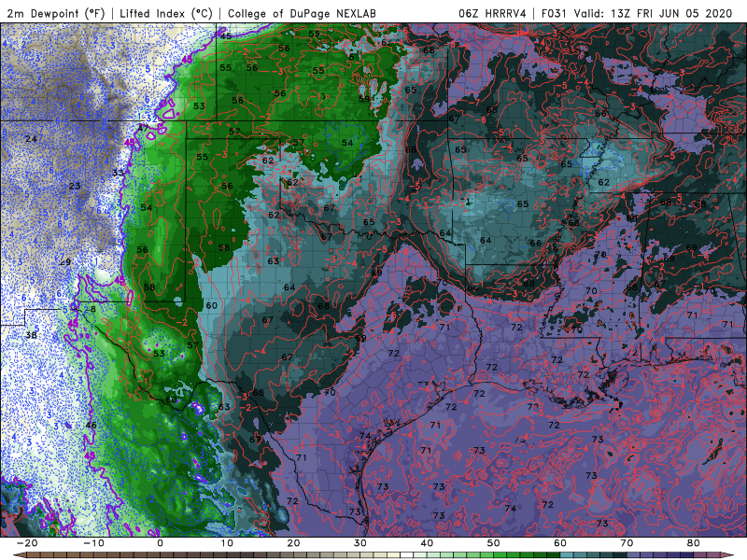Click the 50 label on the color scale

click(494, 543)
